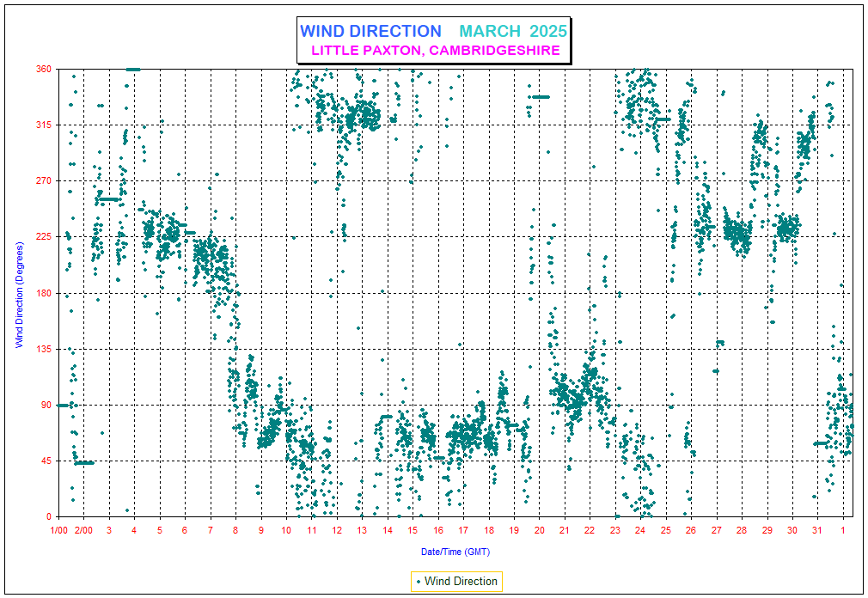Screen dimensions: 868x598
Task: Click the 360 label on the degrees axis
Action: (45, 69)
